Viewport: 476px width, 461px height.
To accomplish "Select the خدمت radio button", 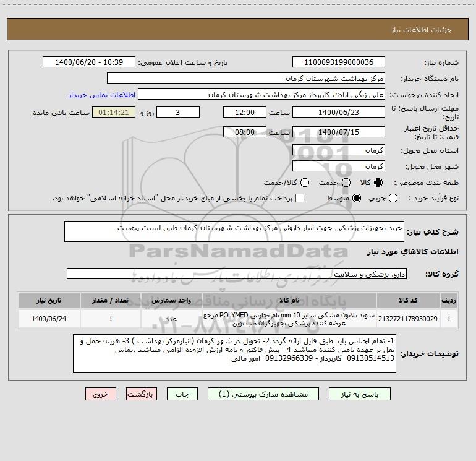I will click(346, 183).
